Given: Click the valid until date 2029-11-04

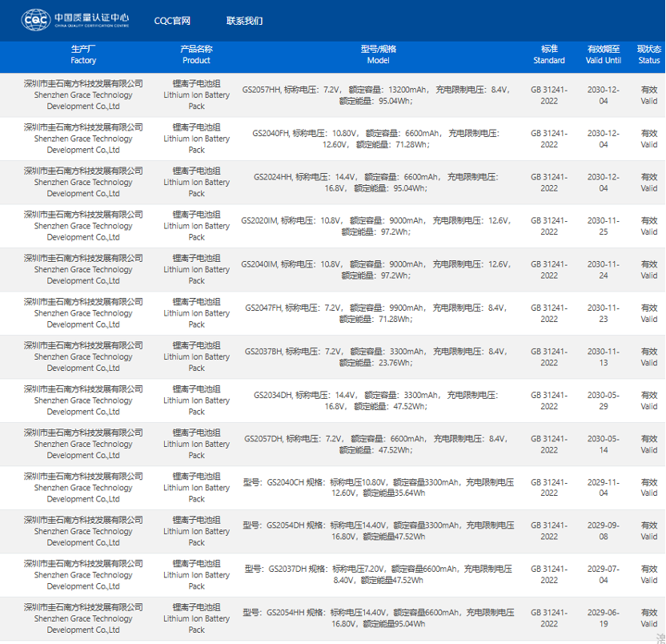Looking at the screenshot, I should point(604,488).
